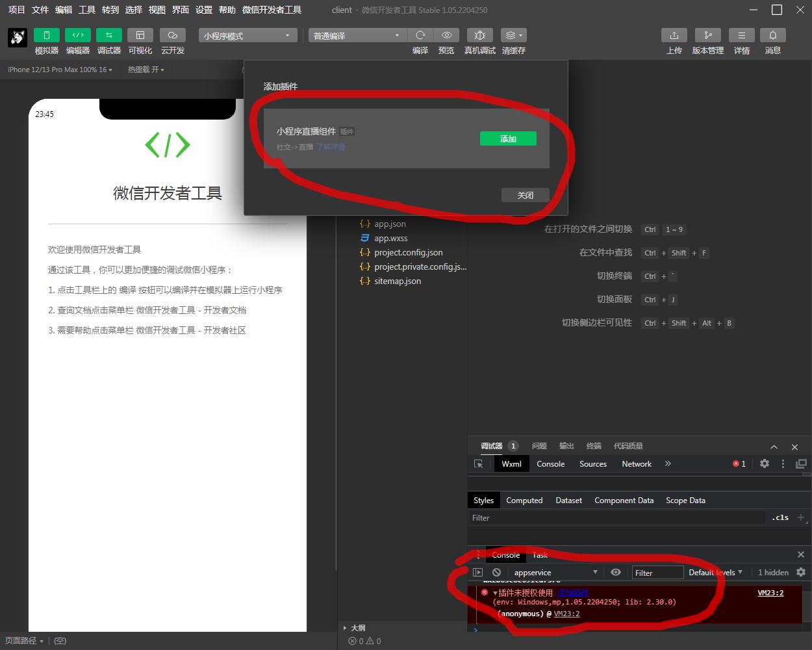Open the 消息 notifications bell
The height and width of the screenshot is (650, 812).
773,35
